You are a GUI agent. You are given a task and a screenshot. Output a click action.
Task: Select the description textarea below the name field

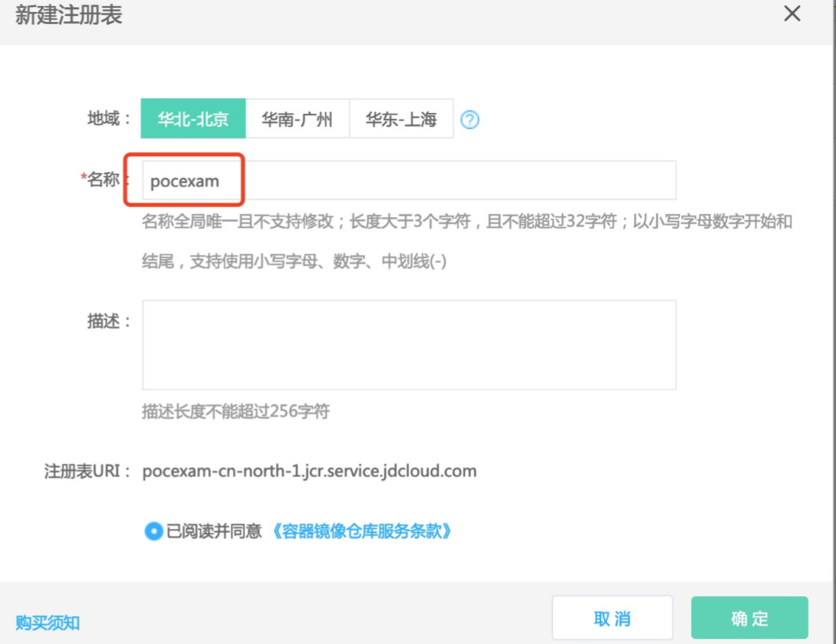(x=408, y=344)
